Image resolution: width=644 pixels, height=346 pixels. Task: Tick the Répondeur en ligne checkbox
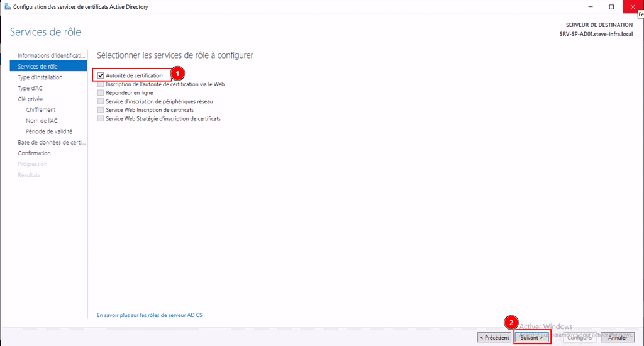pyautogui.click(x=101, y=92)
